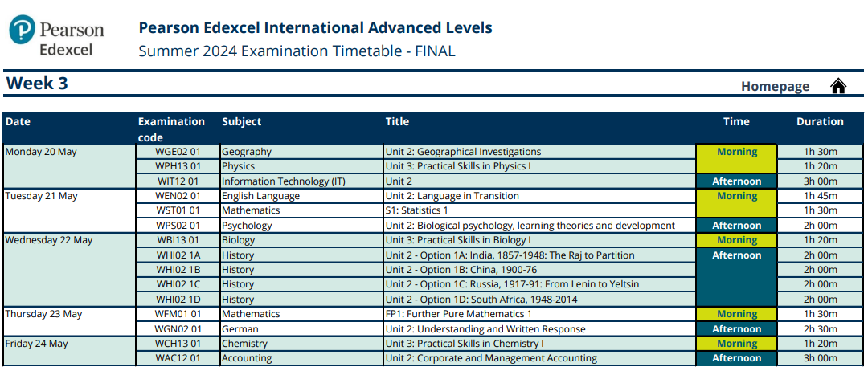Viewport: 868px width, 371px height.
Task: Click the Afternoon cell for Accounting
Action: [x=736, y=358]
